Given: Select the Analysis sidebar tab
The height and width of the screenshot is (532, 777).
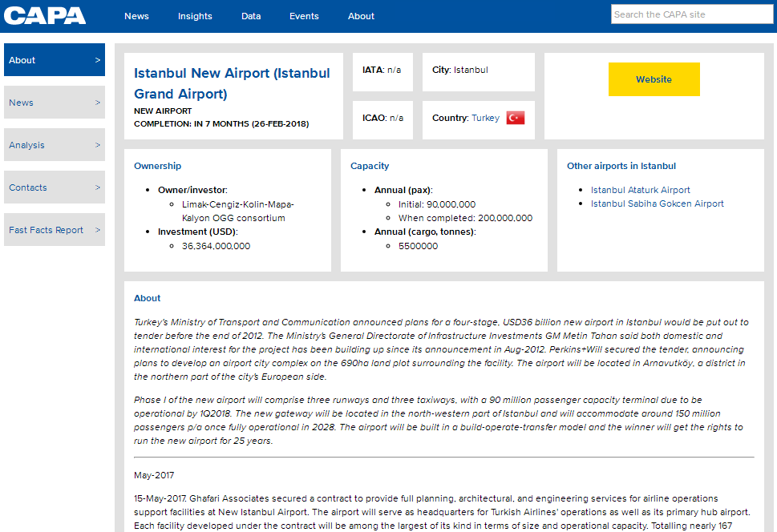Looking at the screenshot, I should (x=55, y=145).
